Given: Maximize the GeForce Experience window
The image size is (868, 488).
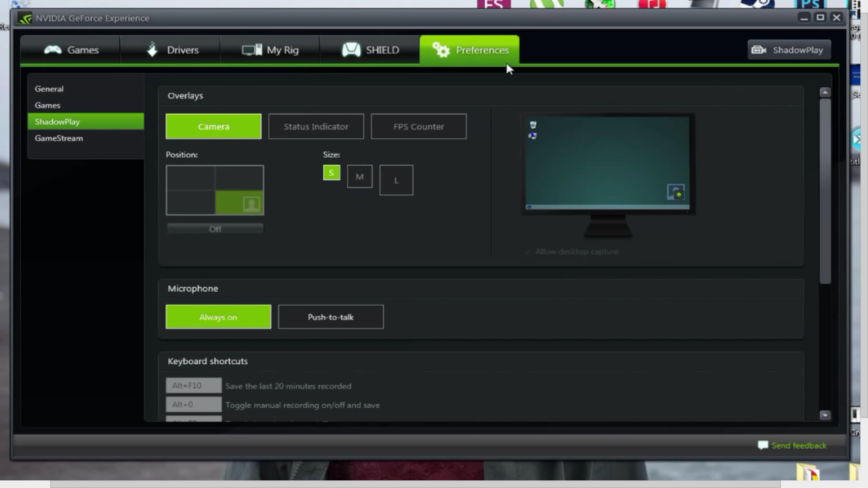Looking at the screenshot, I should [x=820, y=18].
